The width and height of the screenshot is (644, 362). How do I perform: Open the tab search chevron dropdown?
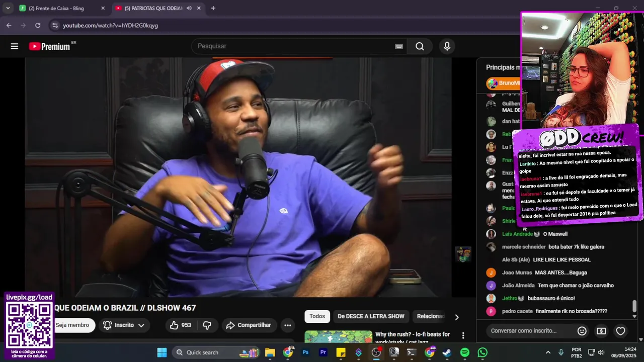(8, 8)
